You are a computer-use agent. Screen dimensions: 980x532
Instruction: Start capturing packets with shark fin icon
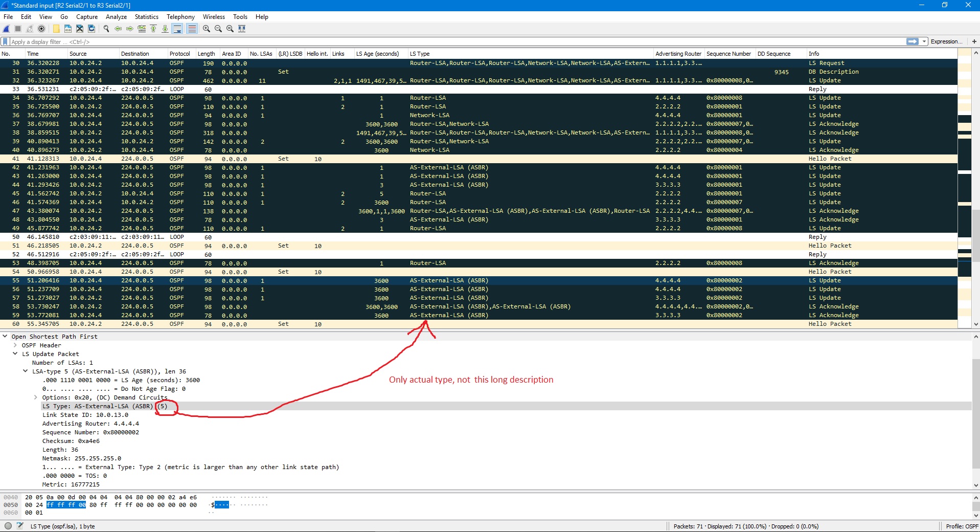click(7, 29)
